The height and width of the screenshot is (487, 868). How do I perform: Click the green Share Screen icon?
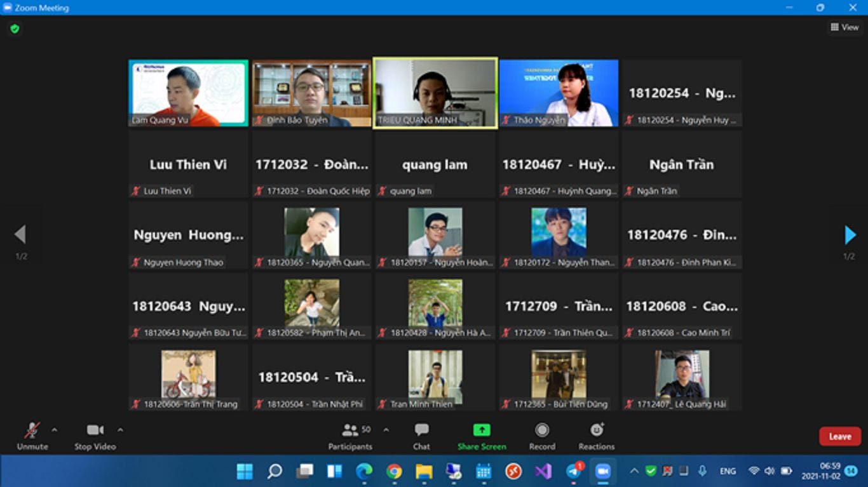click(482, 430)
